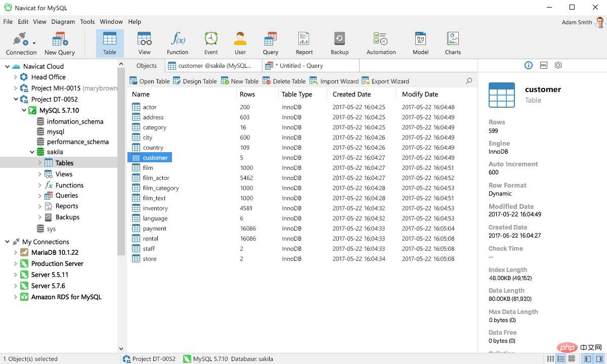Collapse the MySQL 5.7.10 connection node
This screenshot has width=607, height=364.
tap(23, 110)
